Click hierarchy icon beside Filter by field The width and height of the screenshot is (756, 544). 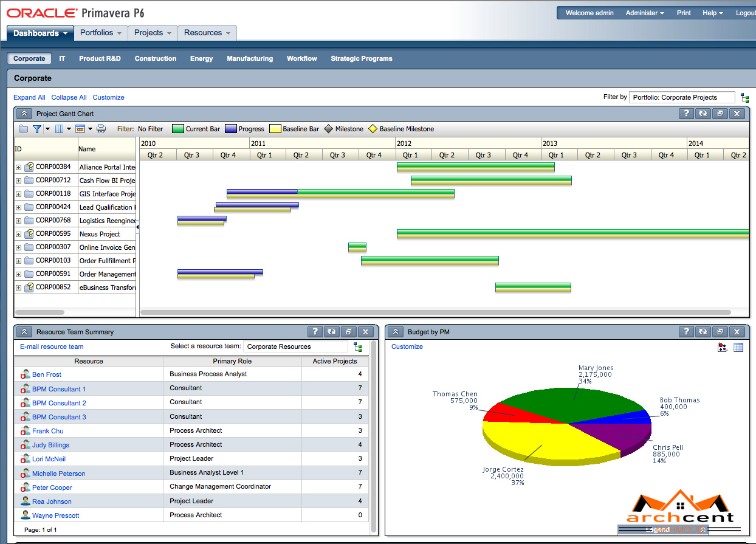(x=744, y=97)
